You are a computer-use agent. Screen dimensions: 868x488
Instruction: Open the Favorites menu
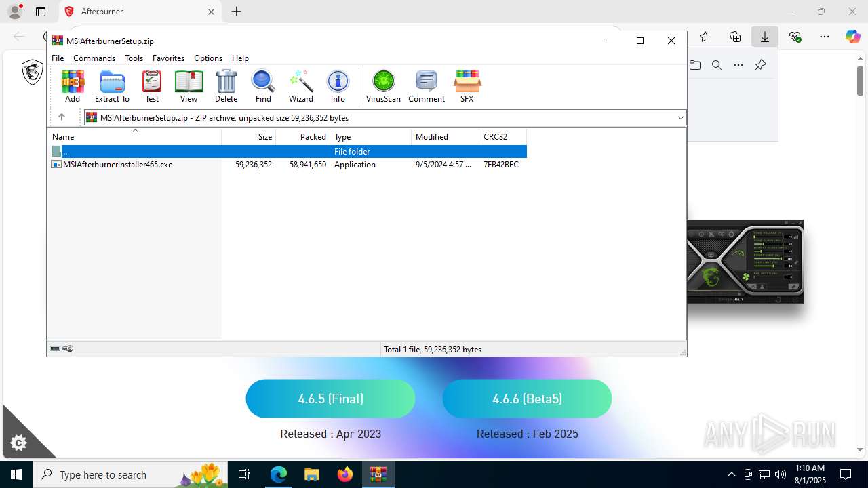(x=168, y=58)
